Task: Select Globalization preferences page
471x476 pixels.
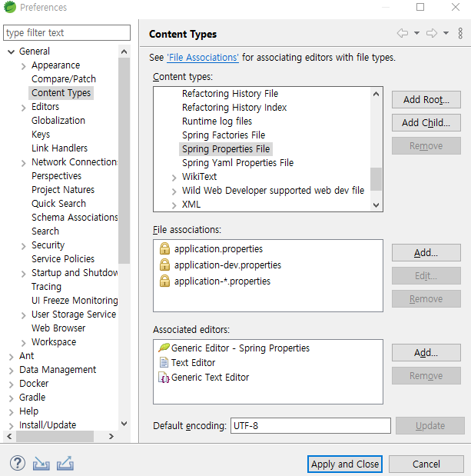Action: (58, 121)
